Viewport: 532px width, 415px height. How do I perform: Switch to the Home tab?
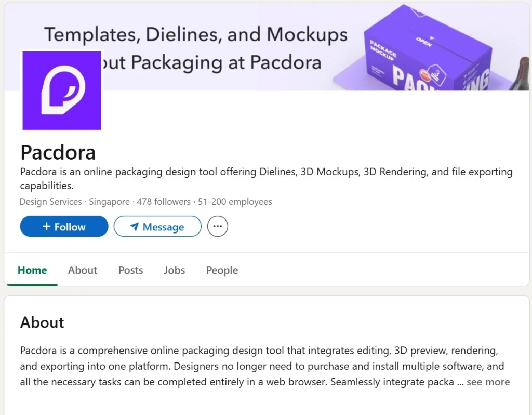[x=32, y=270]
